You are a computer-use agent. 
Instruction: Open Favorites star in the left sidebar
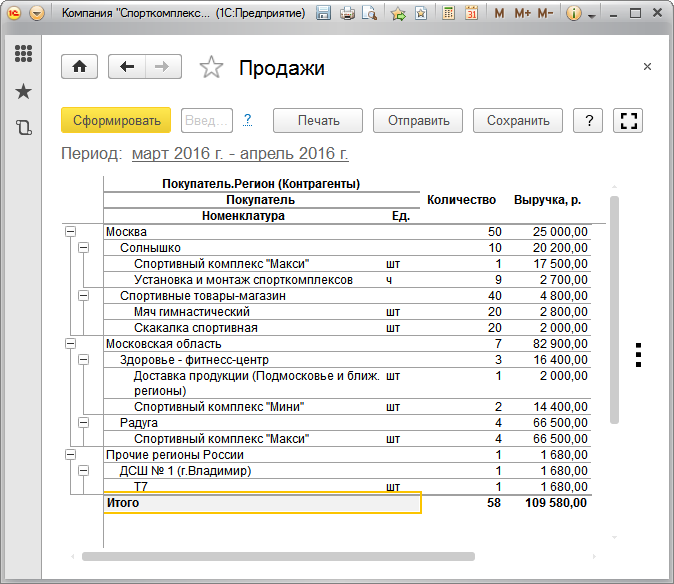click(23, 91)
